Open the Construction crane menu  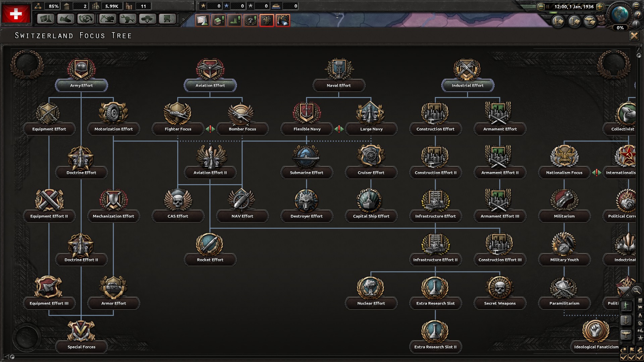point(107,19)
